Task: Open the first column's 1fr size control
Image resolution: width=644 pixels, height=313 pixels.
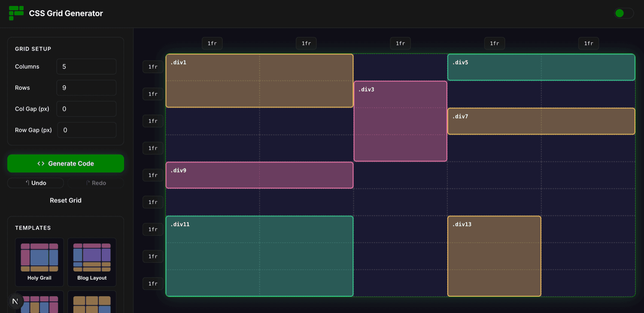Action: [212, 43]
